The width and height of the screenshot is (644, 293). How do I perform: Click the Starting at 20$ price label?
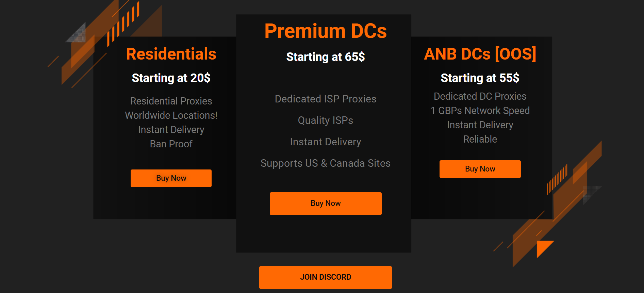[x=171, y=78]
